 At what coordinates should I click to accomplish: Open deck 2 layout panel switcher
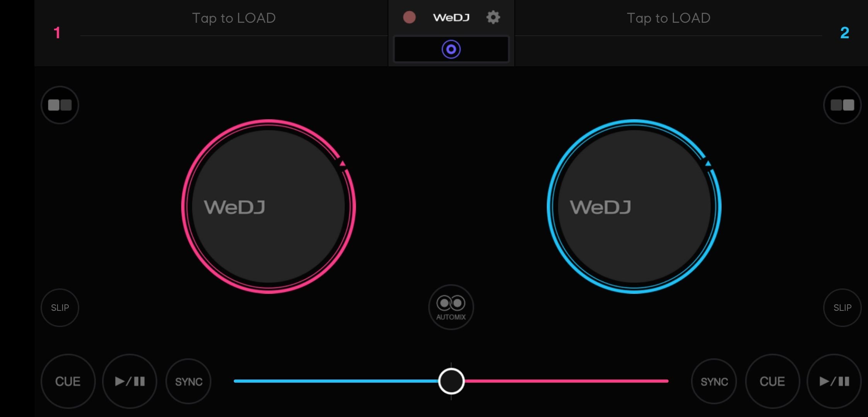[x=842, y=105]
